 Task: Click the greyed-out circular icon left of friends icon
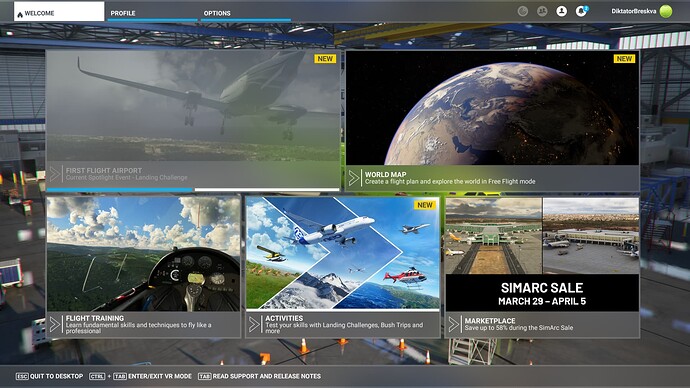tap(523, 11)
